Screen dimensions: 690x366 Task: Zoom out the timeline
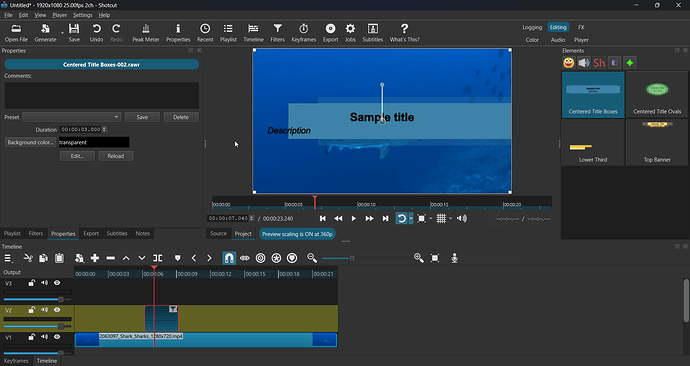click(x=312, y=258)
